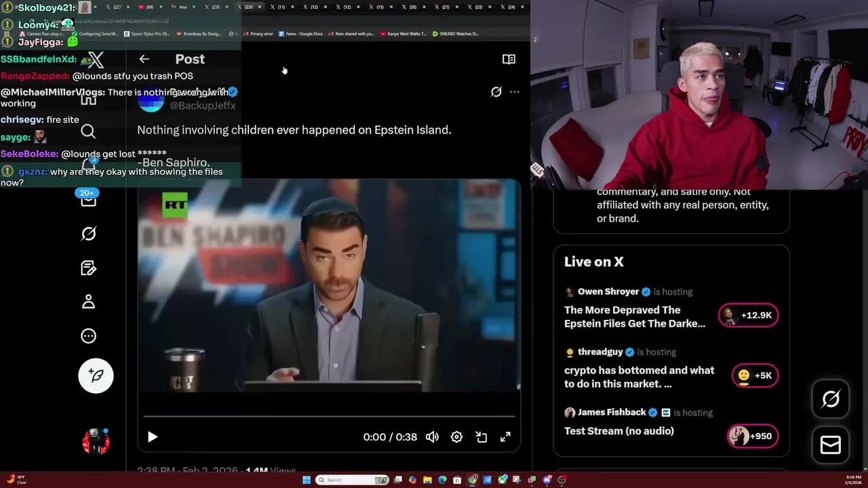Open the note-and-pencil sidebar icon

click(x=88, y=268)
